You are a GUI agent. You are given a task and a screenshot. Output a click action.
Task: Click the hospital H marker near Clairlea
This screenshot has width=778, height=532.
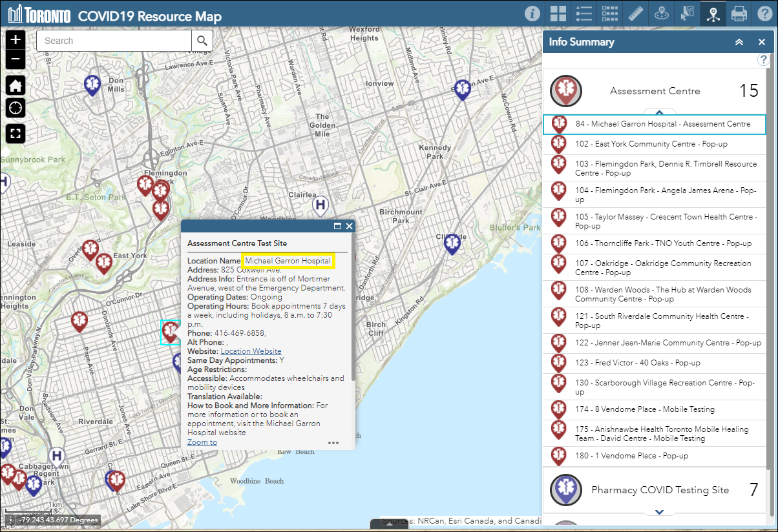point(320,206)
